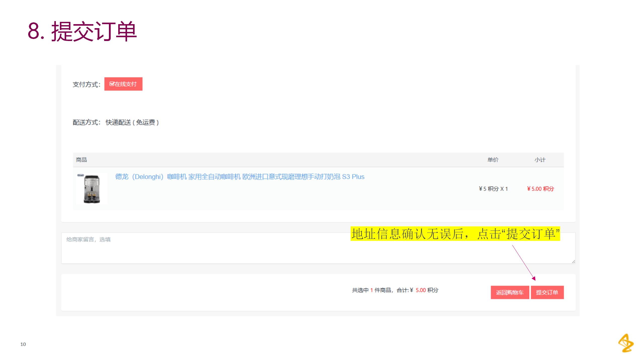644x362 pixels.
Task: Click the 商品 column header
Action: tap(81, 160)
